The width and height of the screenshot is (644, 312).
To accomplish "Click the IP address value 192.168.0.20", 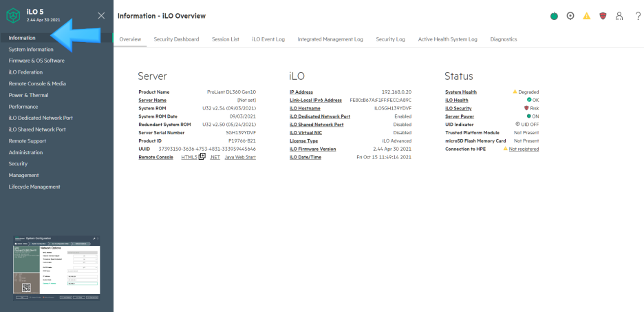I will [396, 92].
